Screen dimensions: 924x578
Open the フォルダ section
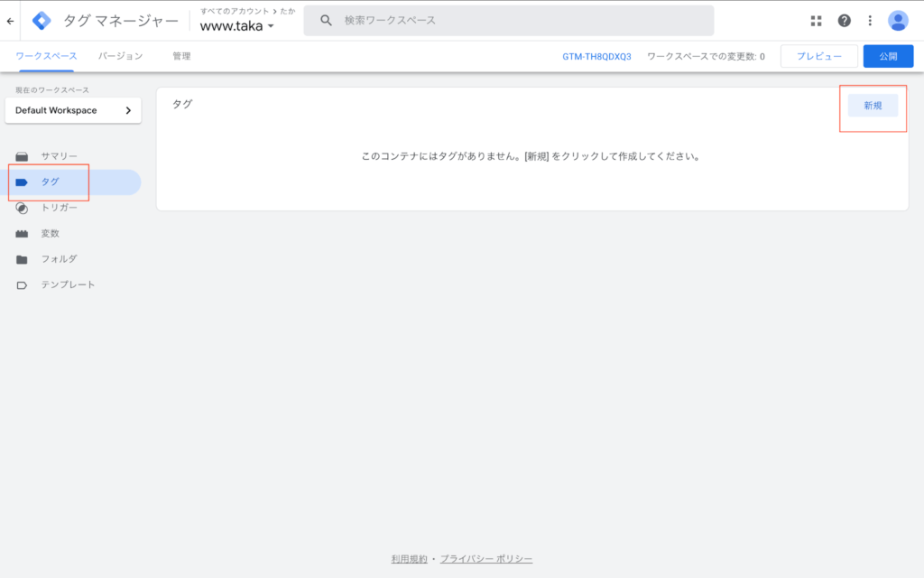click(x=58, y=259)
